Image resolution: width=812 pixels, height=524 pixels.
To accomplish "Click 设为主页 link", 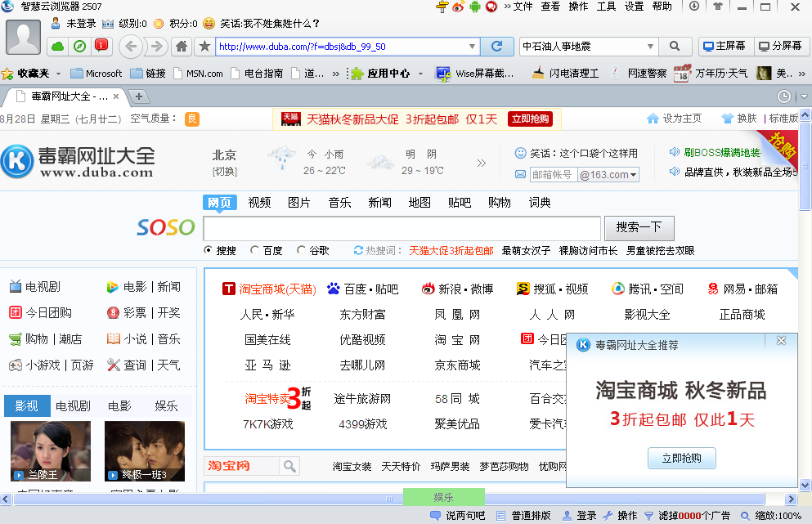I will click(x=675, y=119).
